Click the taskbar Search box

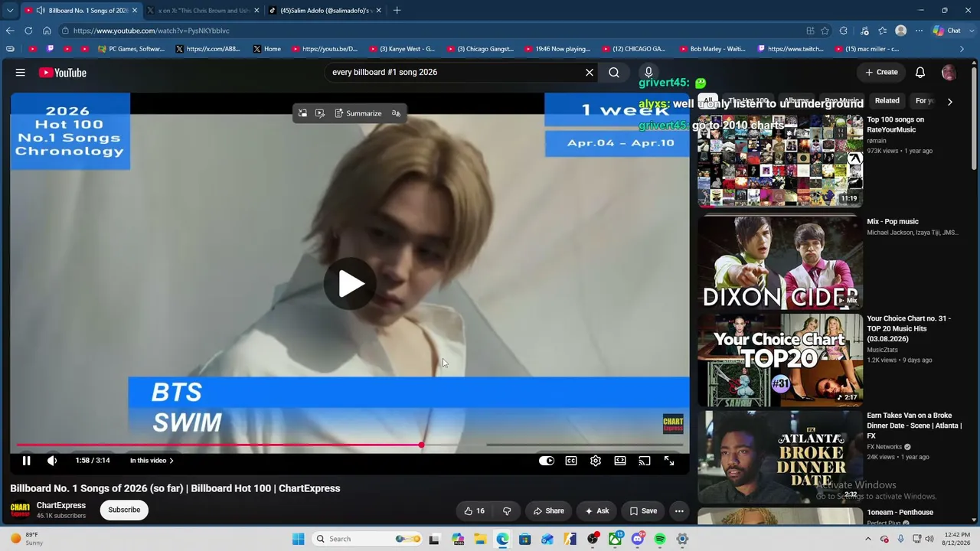(368, 539)
